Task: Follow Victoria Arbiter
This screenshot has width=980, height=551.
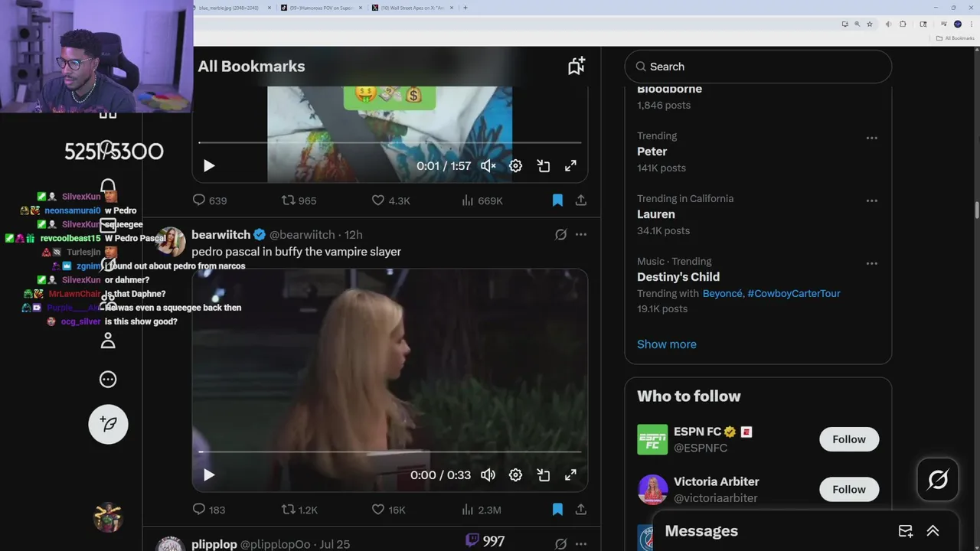Action: [849, 490]
